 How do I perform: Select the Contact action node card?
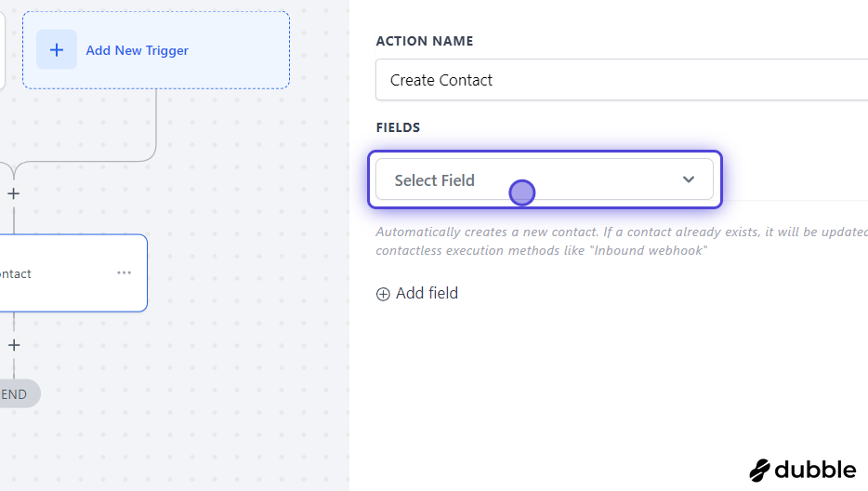click(72, 273)
